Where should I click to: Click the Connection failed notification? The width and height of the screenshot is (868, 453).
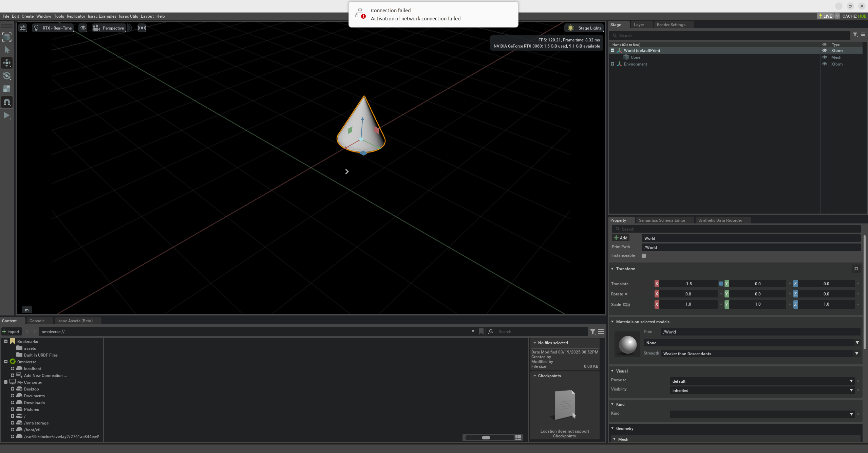coord(433,14)
